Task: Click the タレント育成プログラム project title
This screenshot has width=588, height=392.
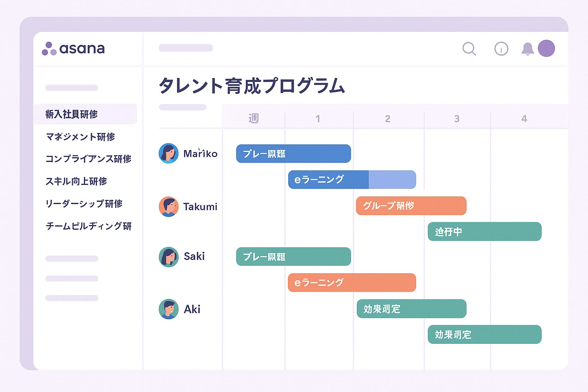Action: pos(252,86)
